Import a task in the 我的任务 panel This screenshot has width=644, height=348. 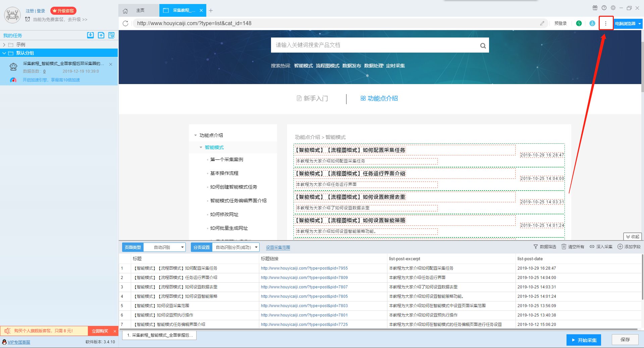(x=90, y=35)
